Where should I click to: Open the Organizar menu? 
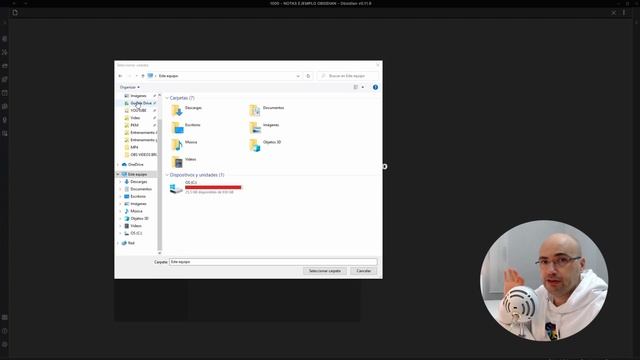click(129, 87)
